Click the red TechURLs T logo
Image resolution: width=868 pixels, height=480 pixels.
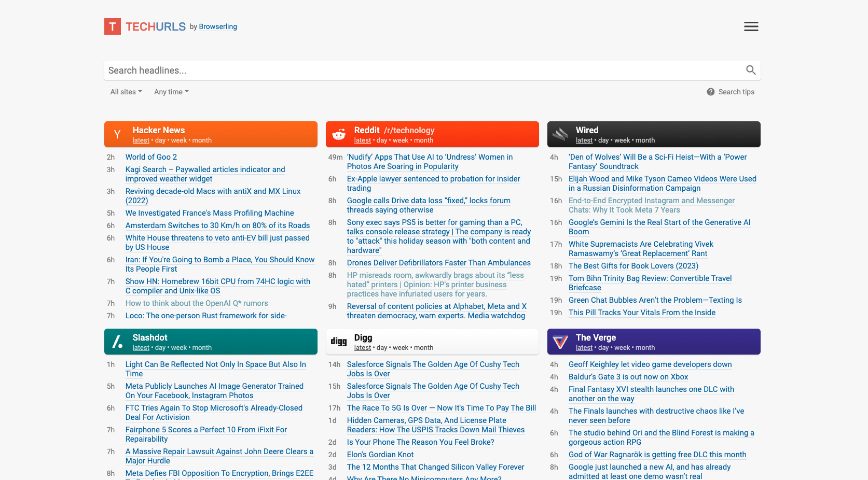point(113,26)
